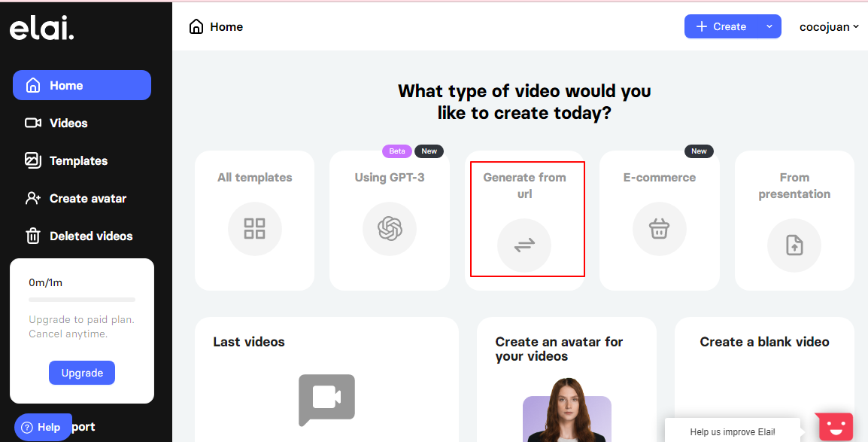Open the Help button
Screen dimensions: 868x442
tap(42, 427)
